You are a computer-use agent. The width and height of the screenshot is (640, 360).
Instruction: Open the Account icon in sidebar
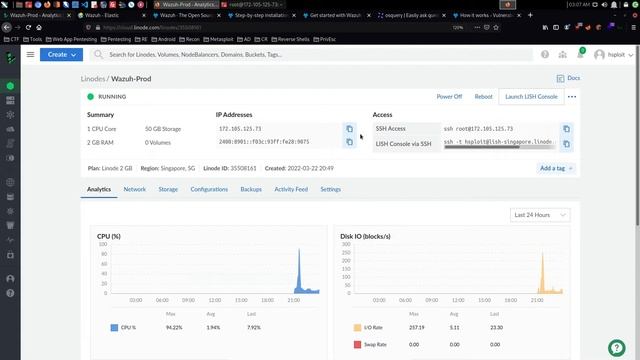tap(10, 278)
